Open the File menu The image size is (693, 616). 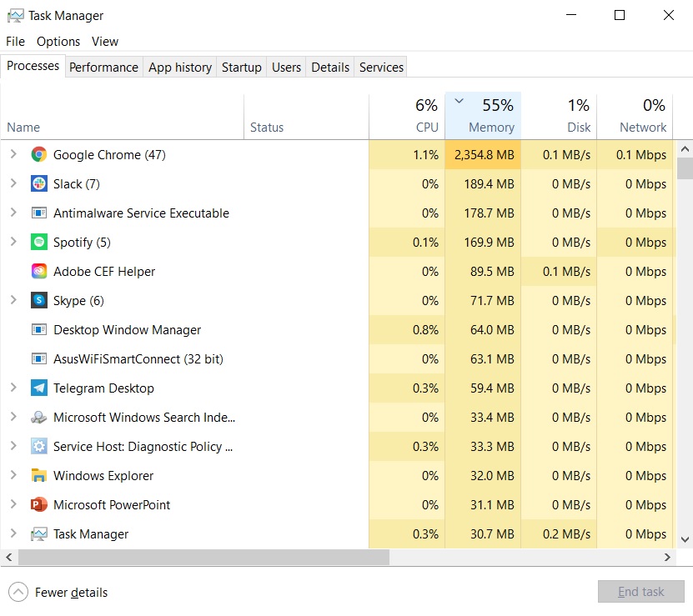point(16,42)
